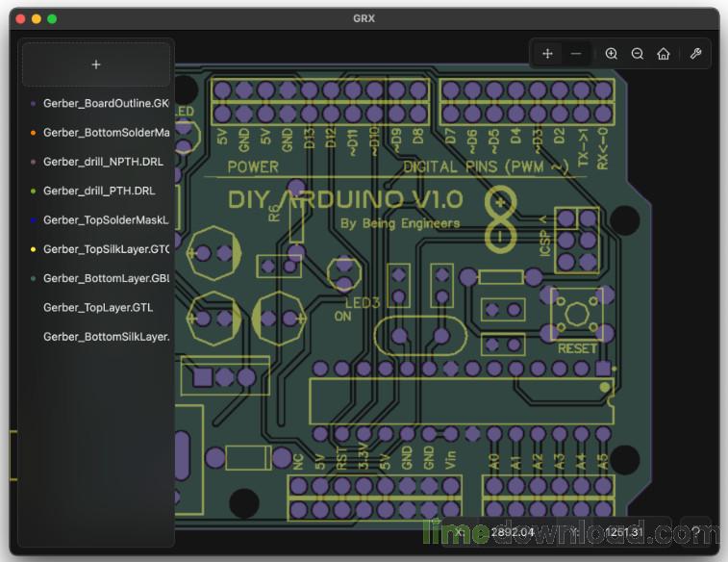728x562 pixels.
Task: Click the LED3 ON label
Action: pos(357,310)
